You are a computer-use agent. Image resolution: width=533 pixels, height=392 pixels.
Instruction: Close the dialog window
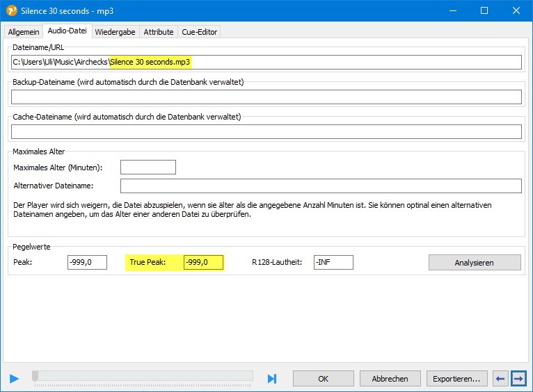(x=516, y=10)
